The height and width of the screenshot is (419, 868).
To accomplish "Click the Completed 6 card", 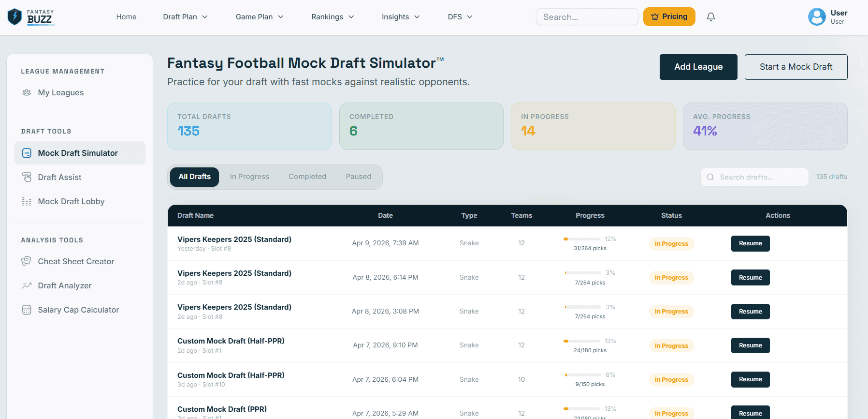I will [421, 126].
